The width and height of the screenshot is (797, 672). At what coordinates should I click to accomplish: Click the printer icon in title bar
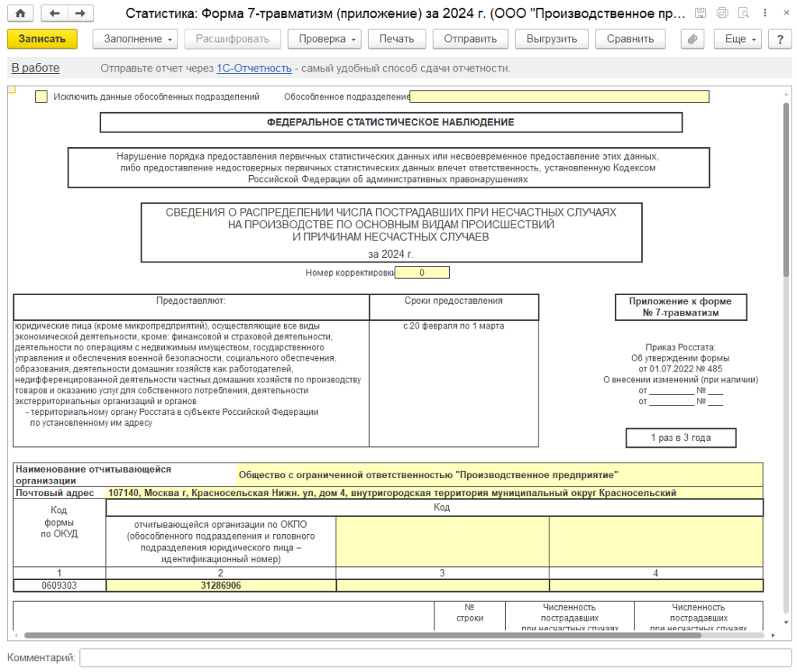click(x=722, y=13)
